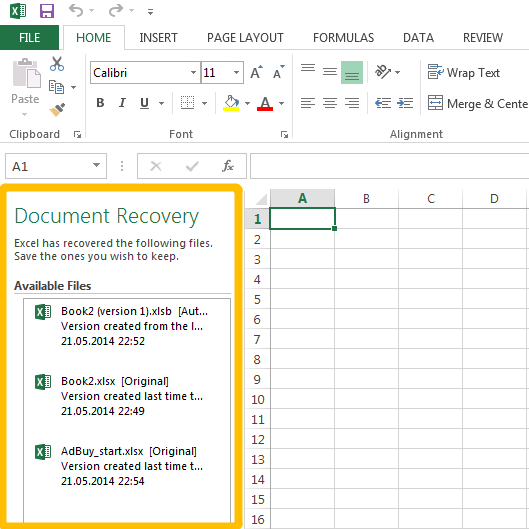The image size is (529, 529).
Task: Click the Enter checkmark formula icon
Action: pyautogui.click(x=192, y=166)
